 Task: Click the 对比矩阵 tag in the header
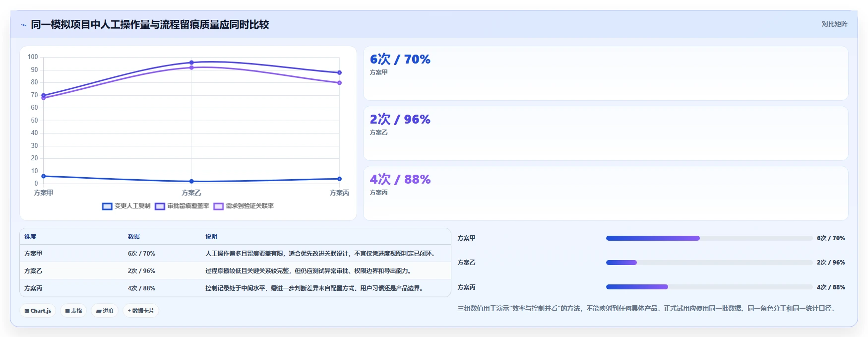(834, 24)
